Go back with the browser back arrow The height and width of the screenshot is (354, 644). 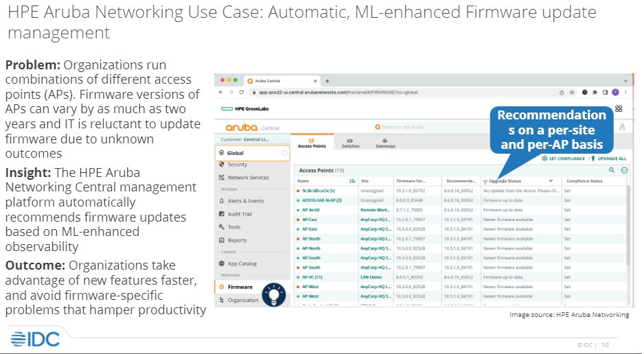coord(221,93)
